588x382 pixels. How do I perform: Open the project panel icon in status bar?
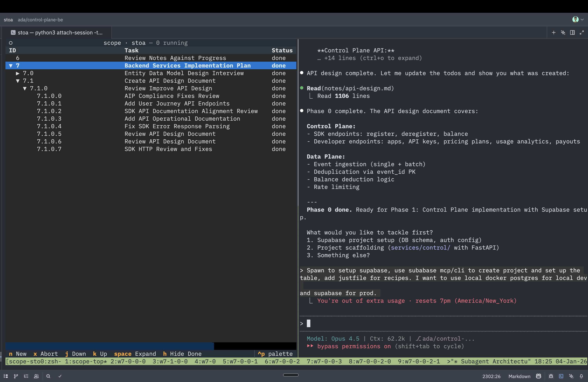(6, 376)
